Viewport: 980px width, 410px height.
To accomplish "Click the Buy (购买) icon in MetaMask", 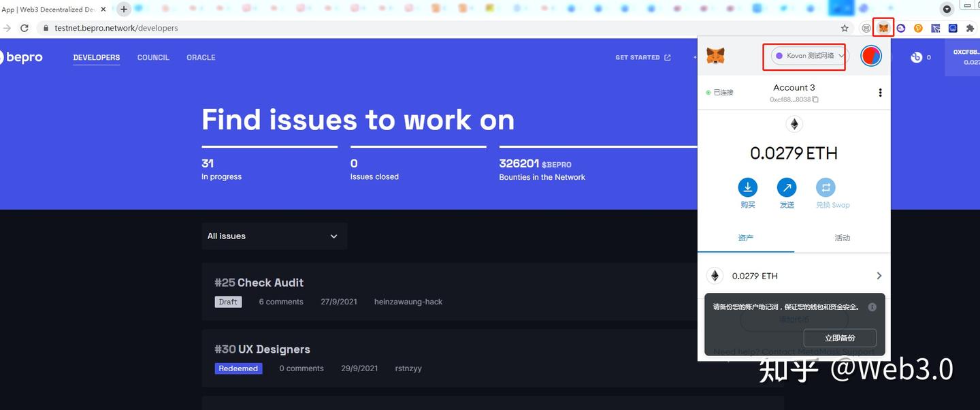I will coord(747,187).
